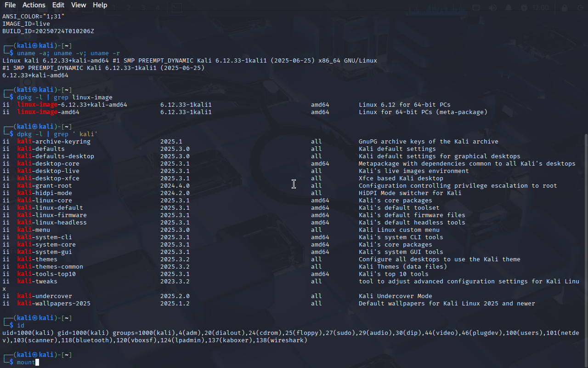Image resolution: width=588 pixels, height=368 pixels.
Task: Click the kali-linux-headless package name
Action: [x=52, y=223]
